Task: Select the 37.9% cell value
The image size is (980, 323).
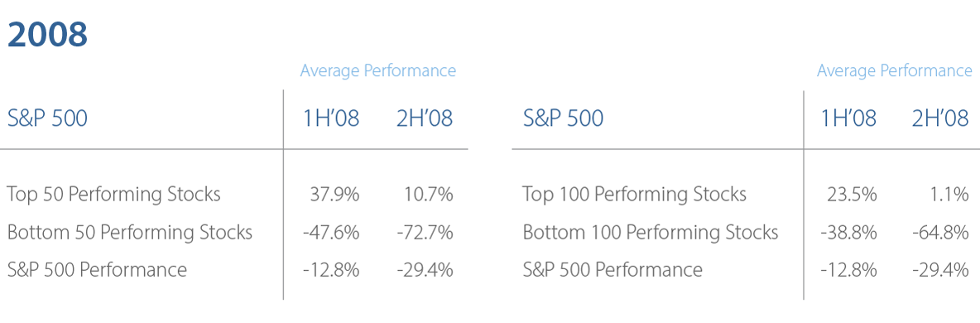Action: tap(335, 195)
